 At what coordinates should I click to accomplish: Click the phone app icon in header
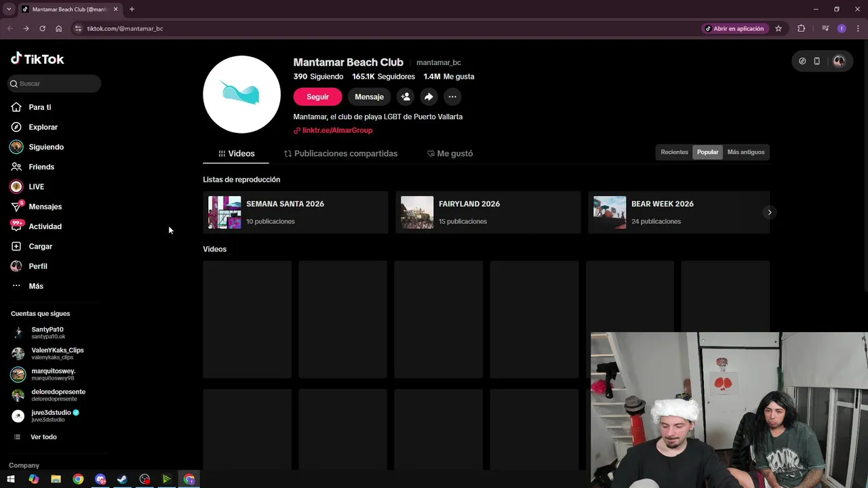point(816,61)
